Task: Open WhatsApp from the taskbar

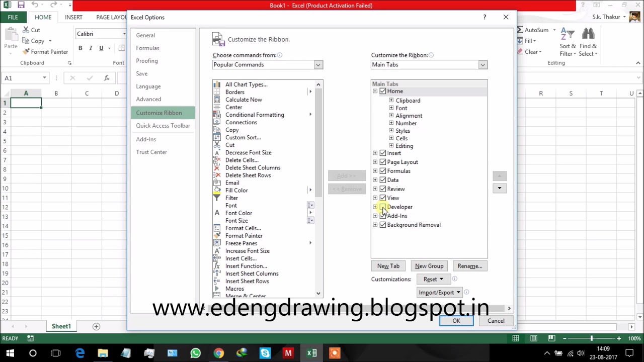Action: [195, 353]
